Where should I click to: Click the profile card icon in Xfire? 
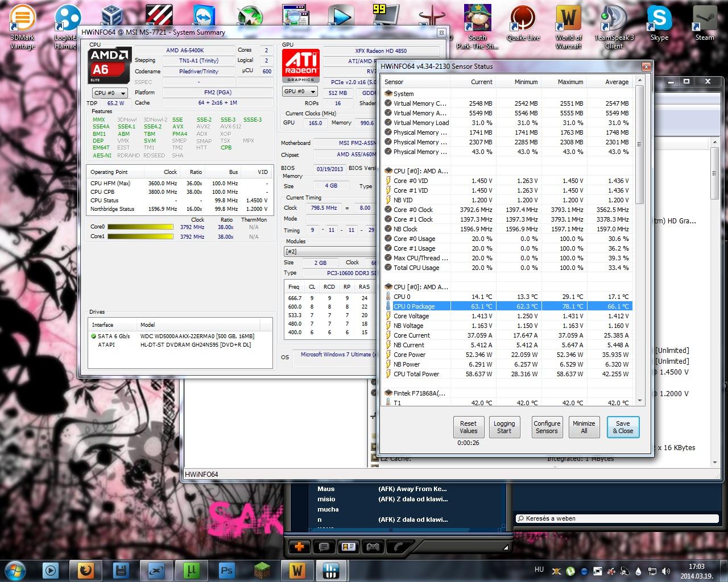coord(348,547)
